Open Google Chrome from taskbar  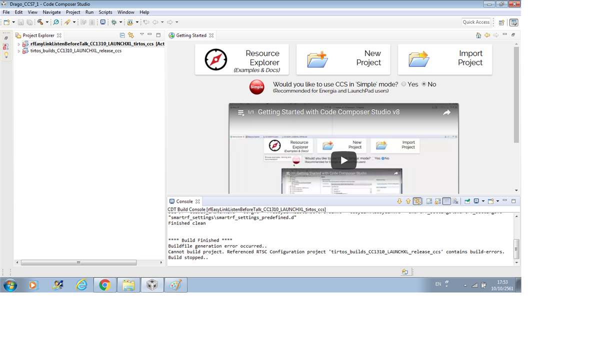pos(104,285)
